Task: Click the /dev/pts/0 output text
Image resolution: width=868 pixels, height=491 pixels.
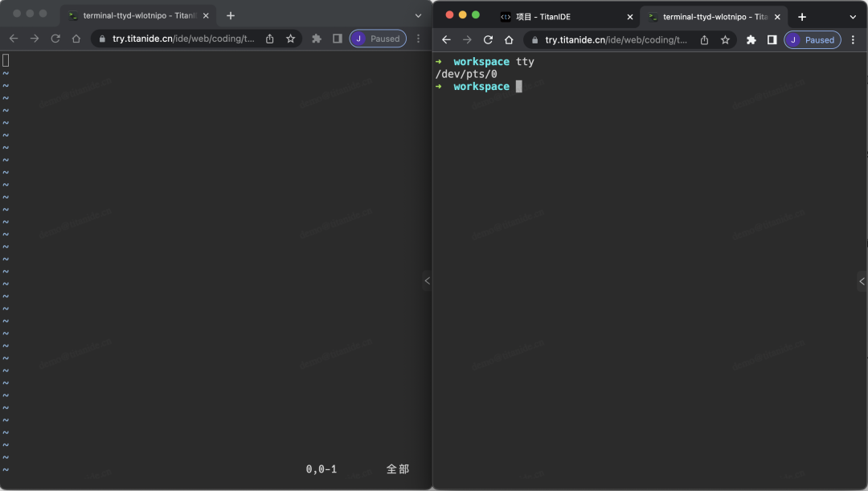Action: pos(466,74)
